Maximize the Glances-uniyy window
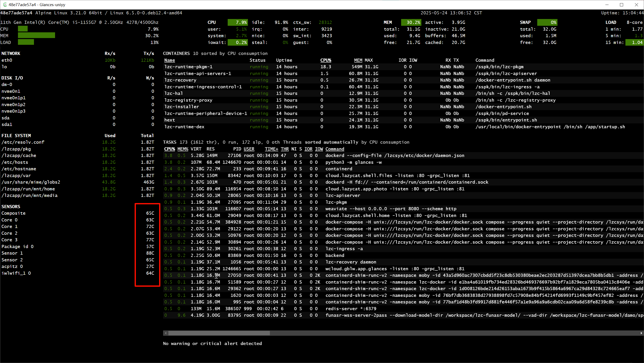The width and height of the screenshot is (644, 363). pos(622,5)
